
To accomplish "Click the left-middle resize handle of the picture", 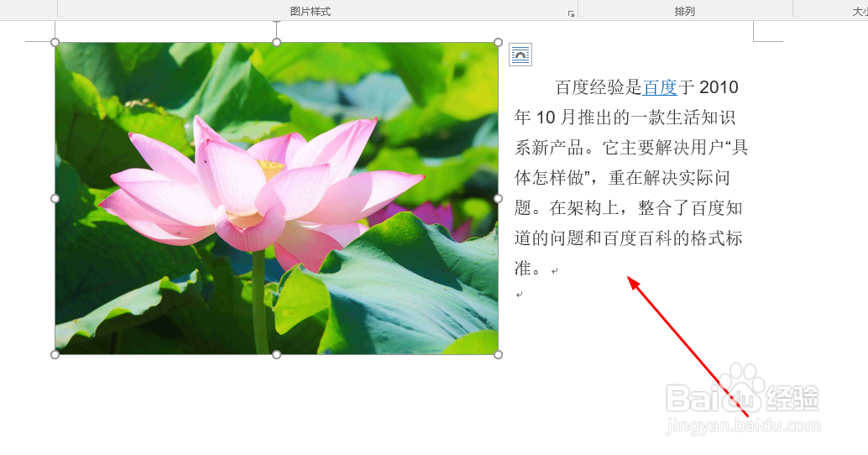I will click(x=55, y=198).
